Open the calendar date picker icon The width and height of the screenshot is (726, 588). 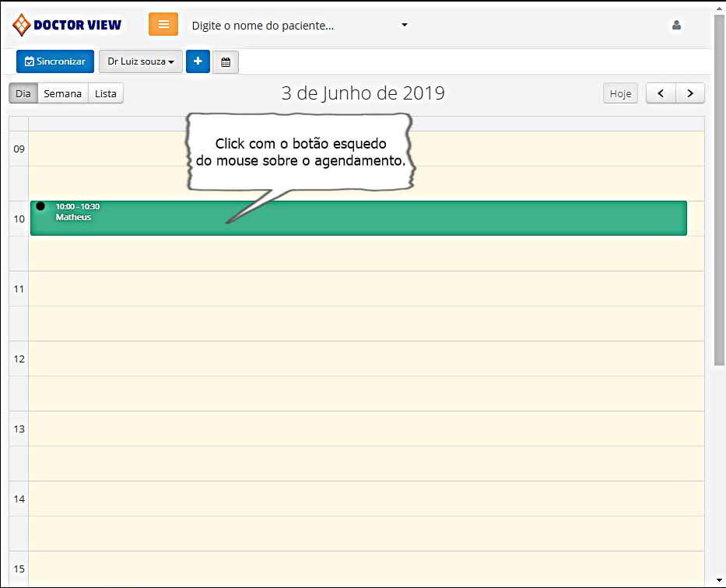tap(226, 62)
